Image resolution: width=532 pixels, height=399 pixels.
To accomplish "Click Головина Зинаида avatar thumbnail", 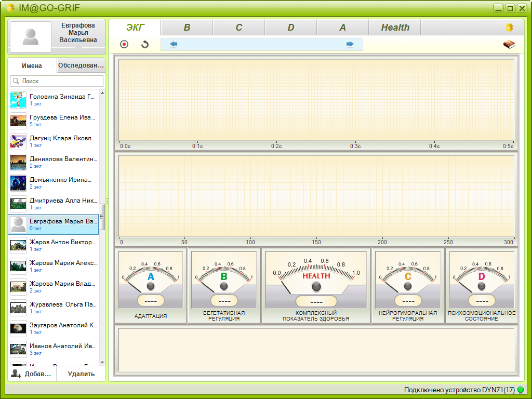I will pyautogui.click(x=18, y=100).
